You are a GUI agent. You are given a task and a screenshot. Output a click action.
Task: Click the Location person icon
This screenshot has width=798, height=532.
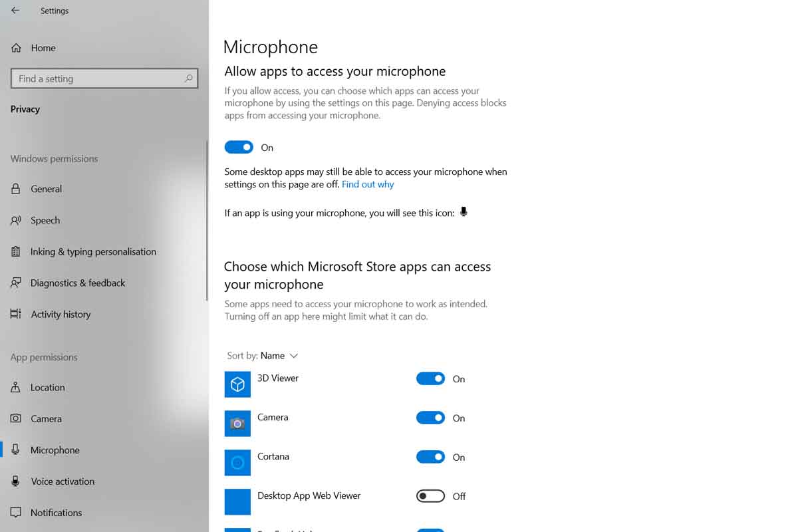tap(16, 387)
